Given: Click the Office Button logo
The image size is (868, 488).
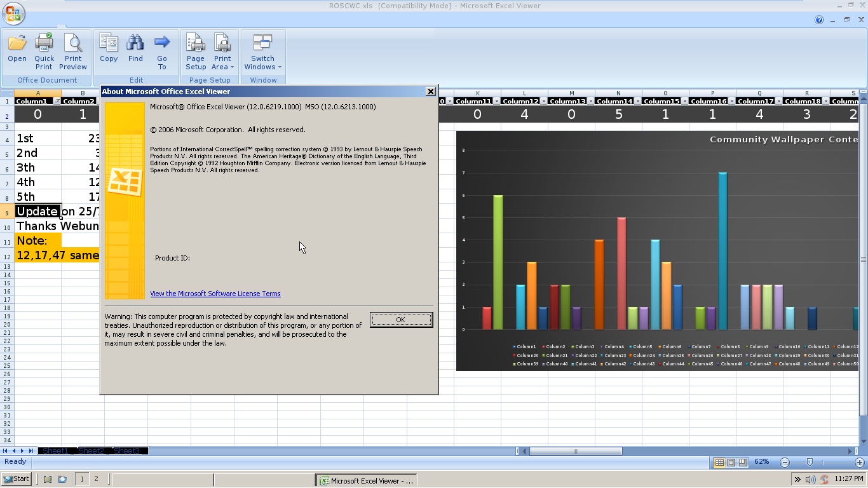Looking at the screenshot, I should pos(13,13).
